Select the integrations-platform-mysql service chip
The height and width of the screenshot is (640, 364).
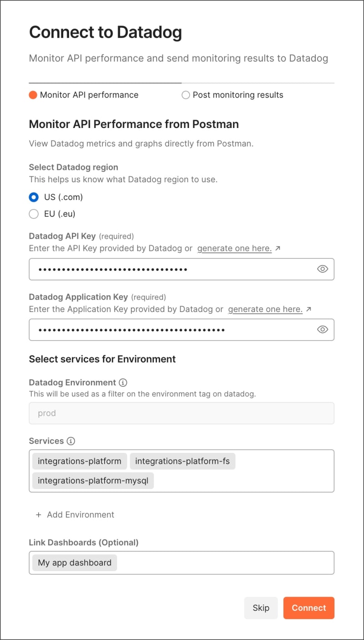coord(93,481)
